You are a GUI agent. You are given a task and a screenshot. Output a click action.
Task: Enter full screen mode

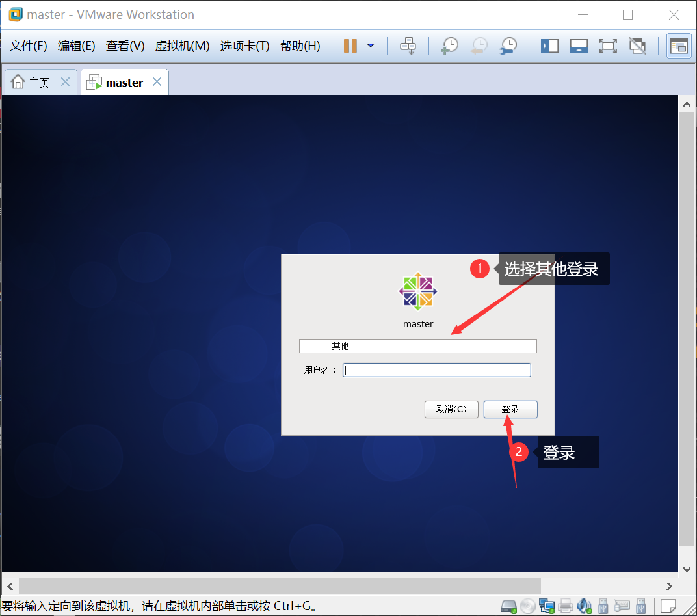pyautogui.click(x=608, y=46)
